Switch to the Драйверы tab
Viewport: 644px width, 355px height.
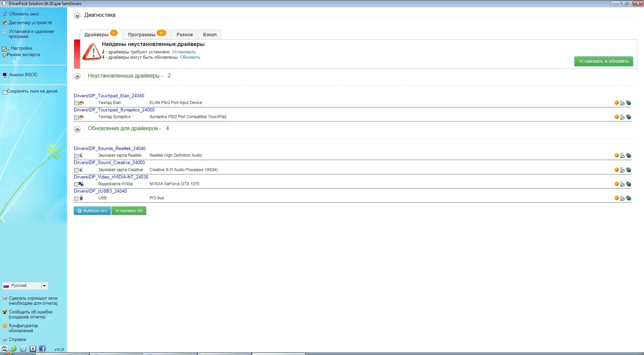tap(101, 34)
